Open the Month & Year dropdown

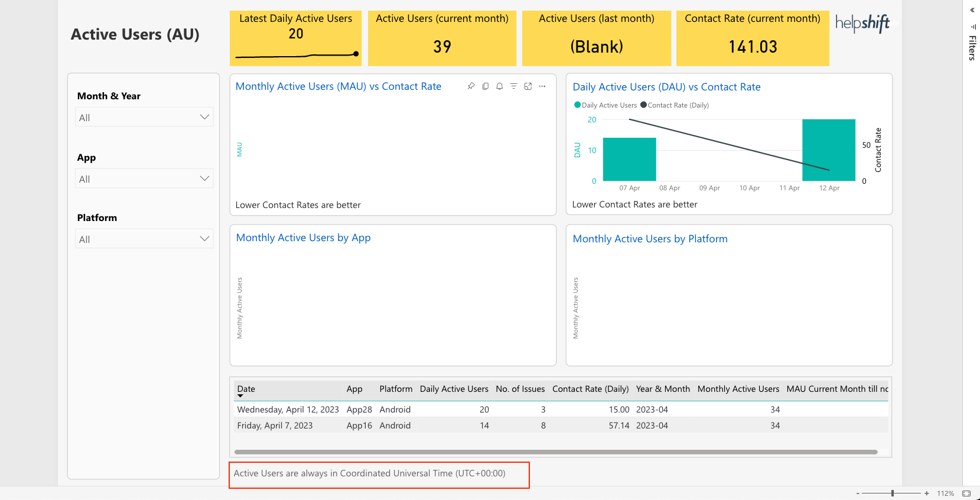coord(144,117)
